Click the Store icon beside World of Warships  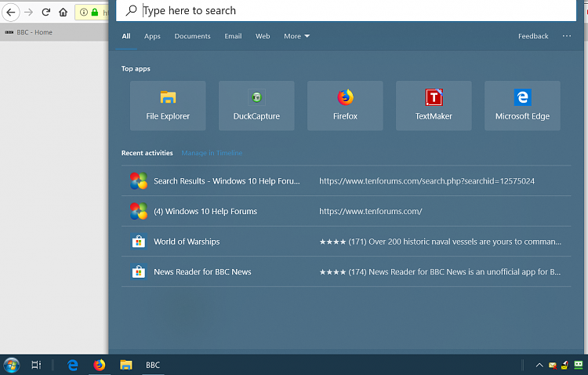click(x=138, y=242)
